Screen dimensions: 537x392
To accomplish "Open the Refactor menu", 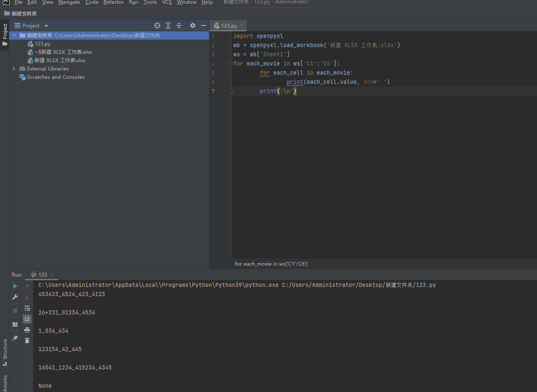I will pyautogui.click(x=113, y=2).
